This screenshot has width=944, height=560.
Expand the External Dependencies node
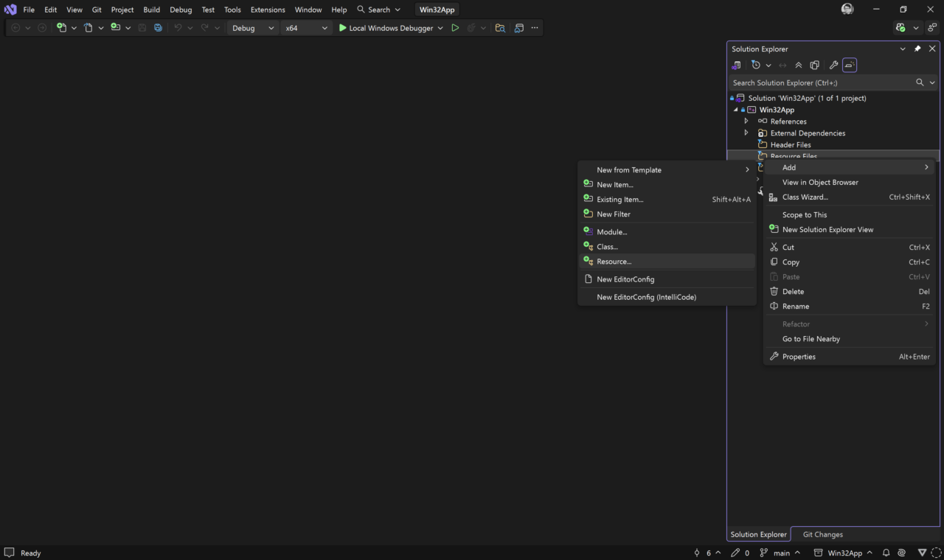[x=746, y=133]
